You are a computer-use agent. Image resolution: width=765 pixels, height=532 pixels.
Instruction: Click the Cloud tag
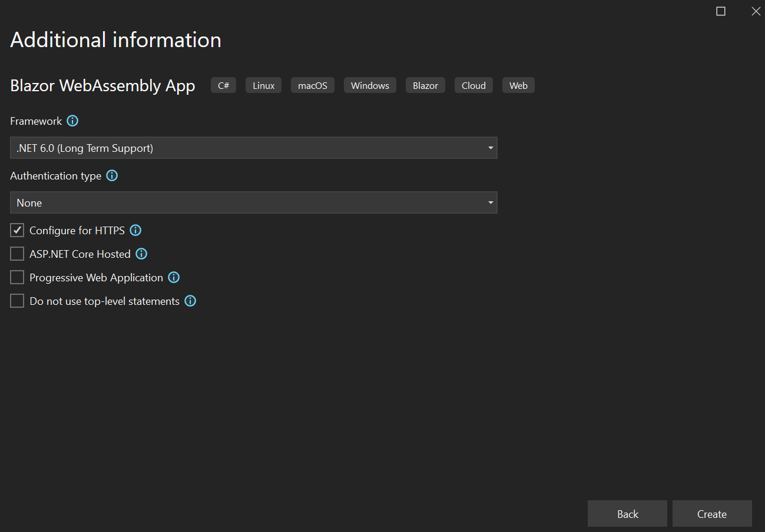tap(473, 85)
